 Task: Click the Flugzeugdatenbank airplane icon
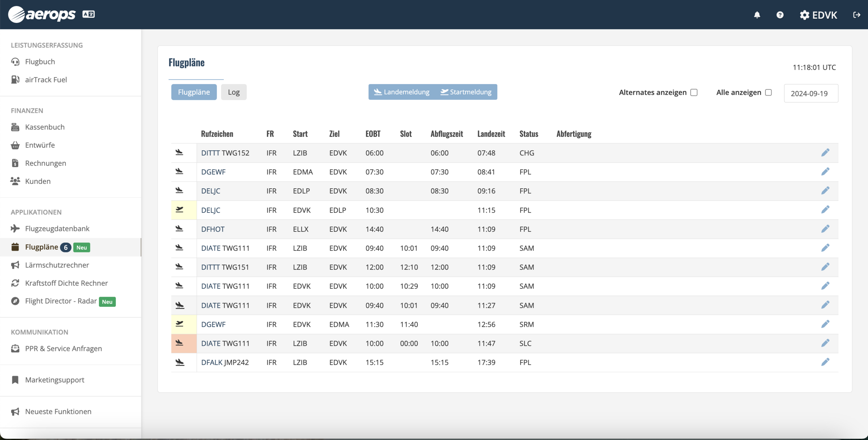click(15, 229)
